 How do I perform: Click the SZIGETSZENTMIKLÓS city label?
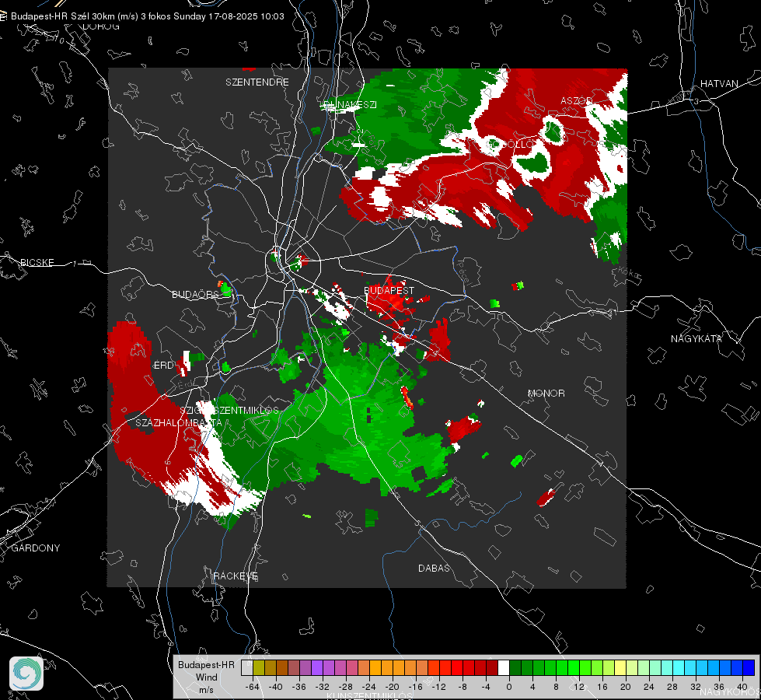click(229, 411)
